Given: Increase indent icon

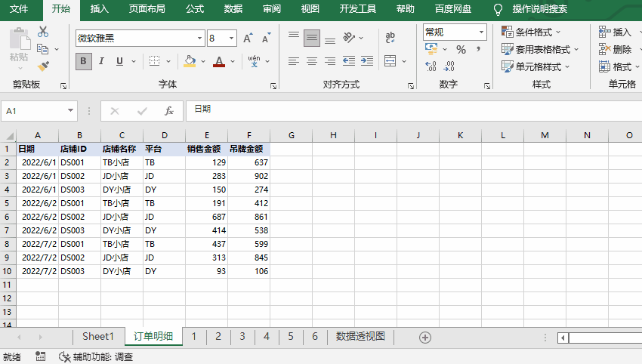Looking at the screenshot, I should click(367, 61).
